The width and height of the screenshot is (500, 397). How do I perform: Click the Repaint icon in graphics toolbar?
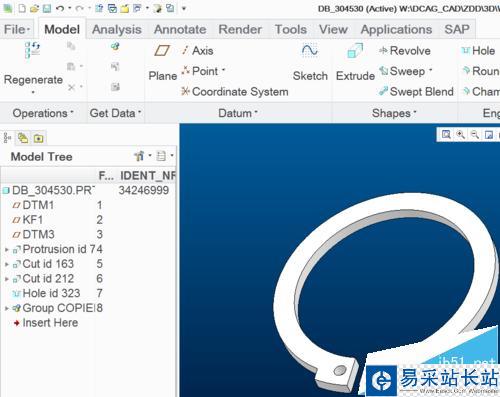[489, 134]
